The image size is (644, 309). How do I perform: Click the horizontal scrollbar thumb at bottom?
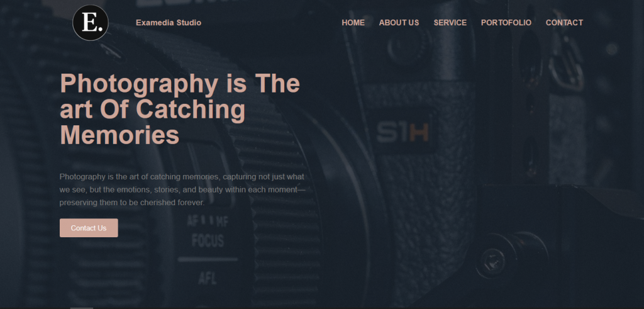click(x=81, y=308)
